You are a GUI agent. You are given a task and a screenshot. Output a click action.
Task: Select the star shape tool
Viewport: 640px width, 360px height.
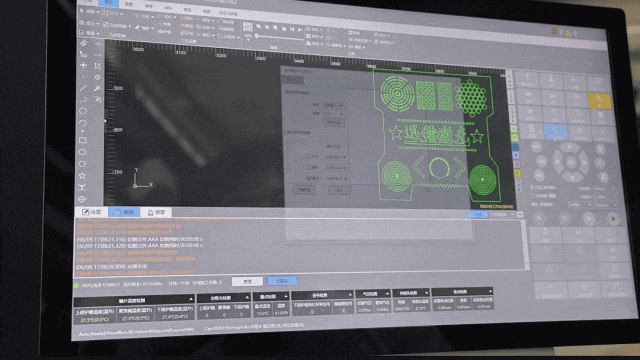point(82,176)
